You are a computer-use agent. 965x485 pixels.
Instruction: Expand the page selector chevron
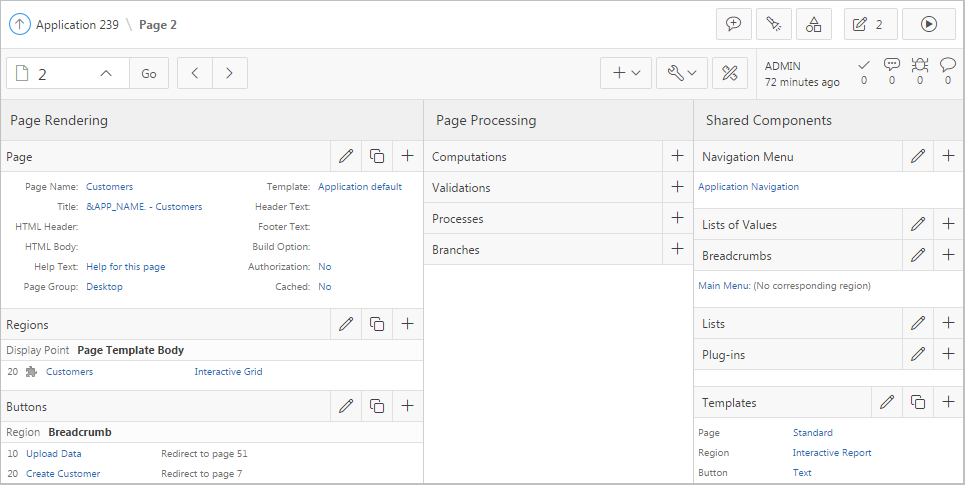click(x=106, y=73)
